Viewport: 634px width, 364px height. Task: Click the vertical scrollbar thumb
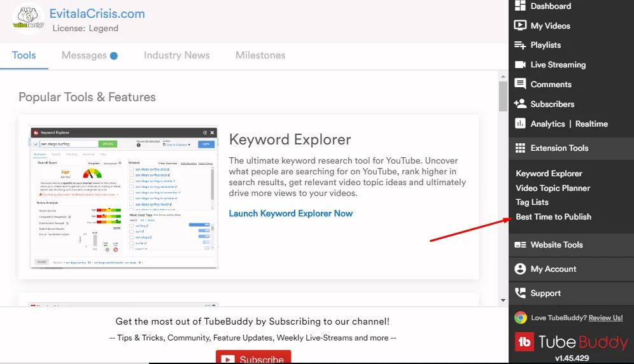point(503,96)
